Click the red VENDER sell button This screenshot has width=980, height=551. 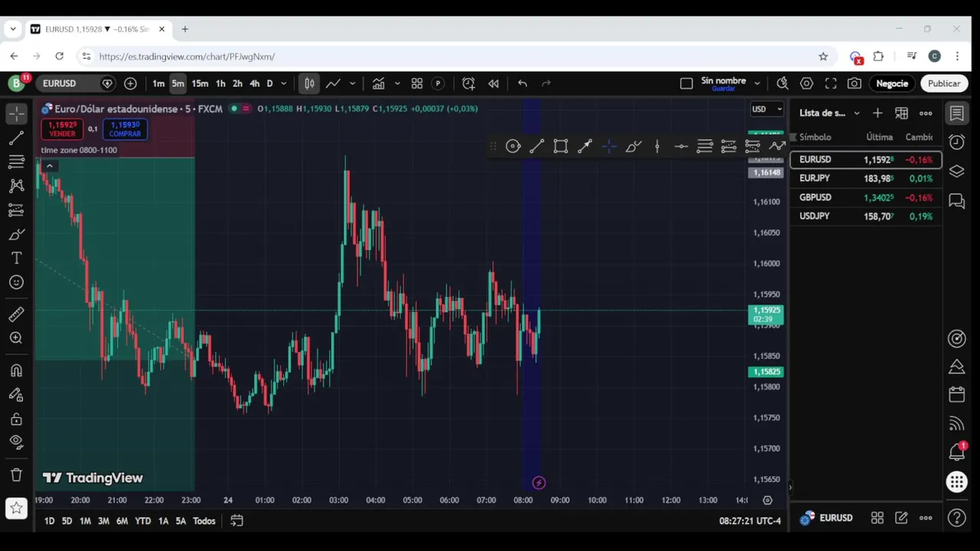(62, 129)
